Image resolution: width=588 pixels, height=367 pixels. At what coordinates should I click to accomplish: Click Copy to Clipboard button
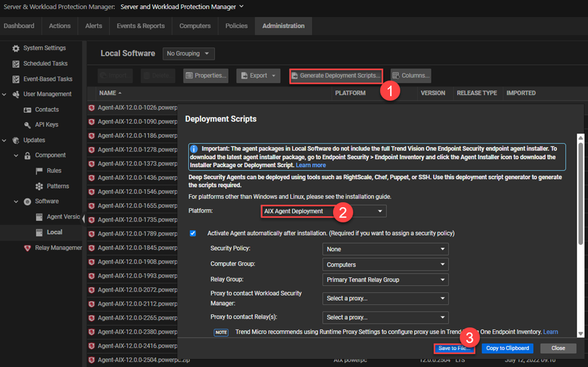coord(507,348)
